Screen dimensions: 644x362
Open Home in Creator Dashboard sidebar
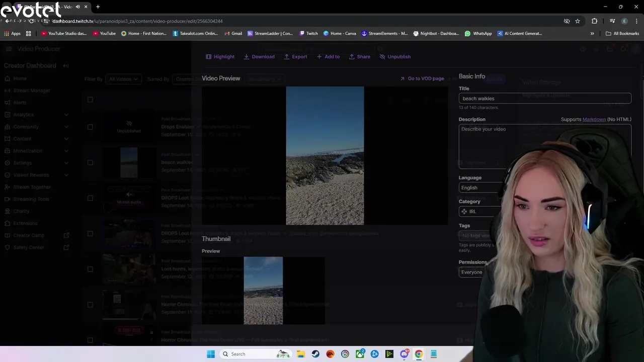click(20, 78)
